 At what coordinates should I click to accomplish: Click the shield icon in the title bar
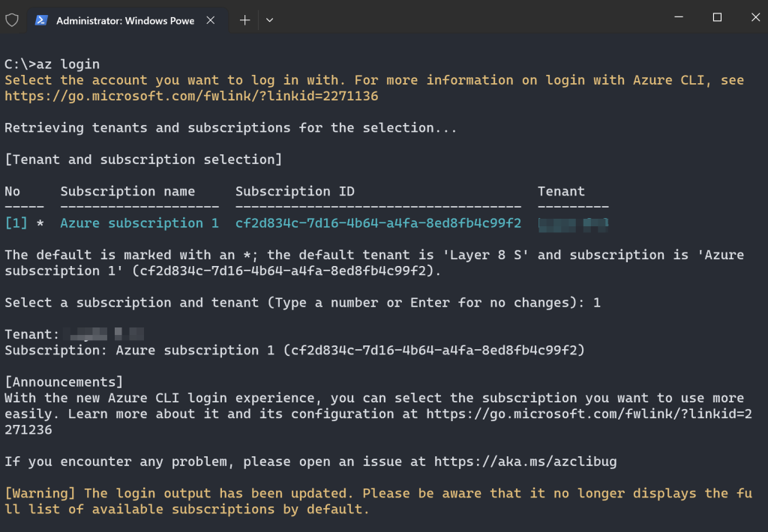pos(12,20)
